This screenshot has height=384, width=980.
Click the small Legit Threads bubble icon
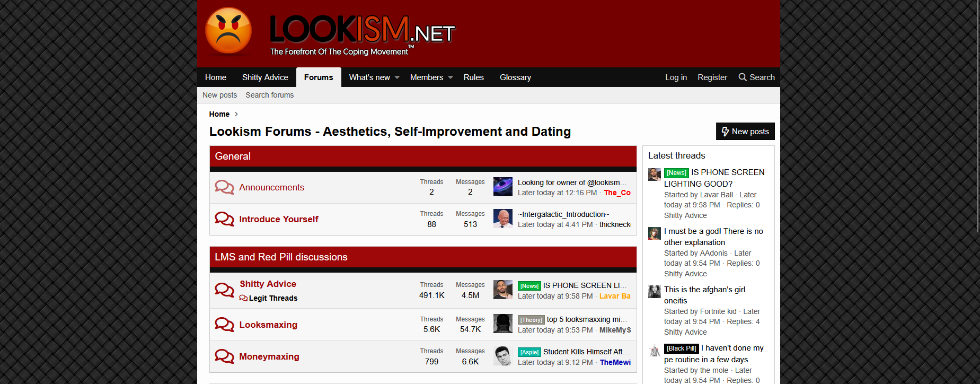click(243, 298)
